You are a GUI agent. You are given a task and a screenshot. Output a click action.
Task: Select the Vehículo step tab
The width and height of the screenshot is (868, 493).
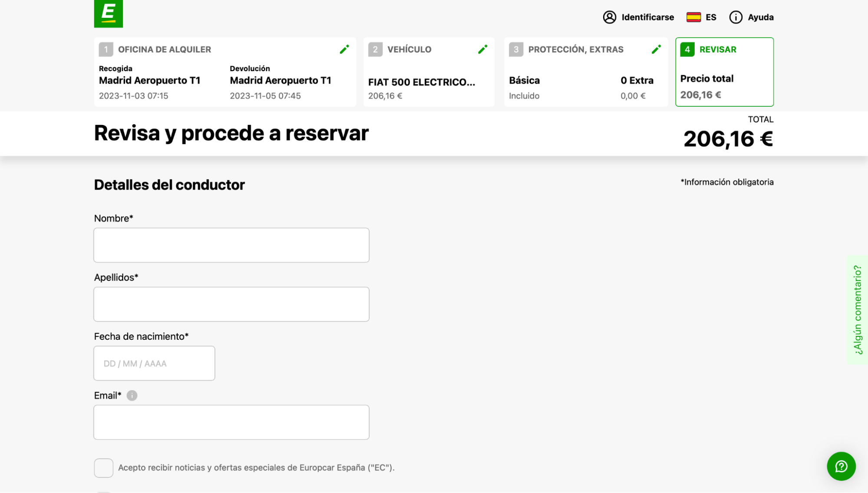tap(429, 72)
